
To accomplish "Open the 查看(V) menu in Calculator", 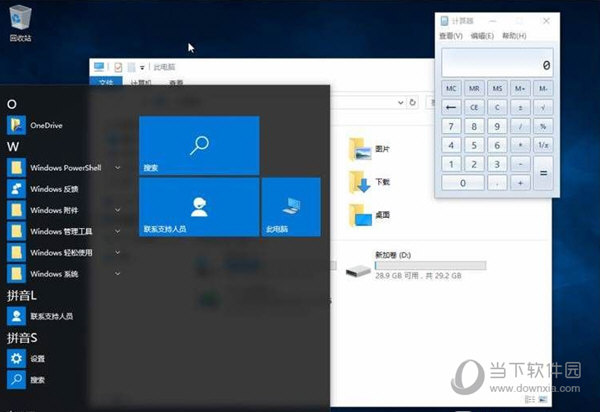I will (451, 36).
